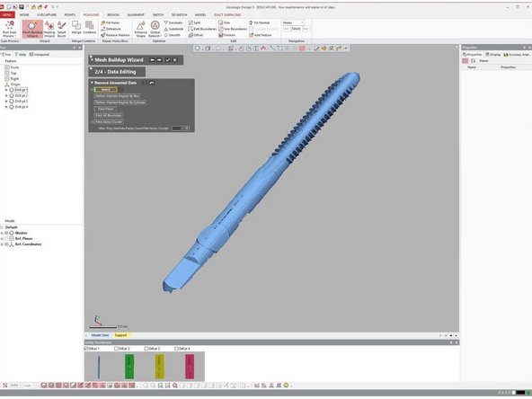532x399 pixels.
Task: Toggle Drill pt 2 thumbnail checkbox
Action: (117, 349)
